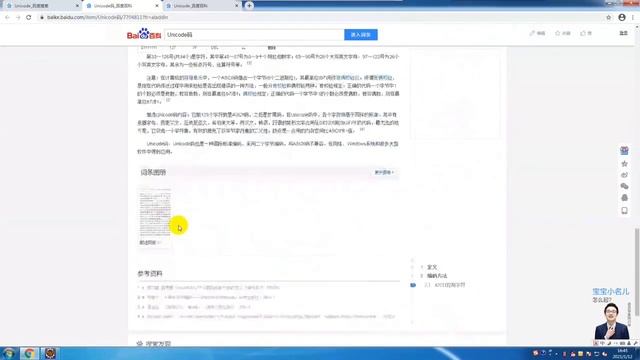Click the Chrome menu three-dots icon
The image size is (640, 360).
click(x=633, y=18)
